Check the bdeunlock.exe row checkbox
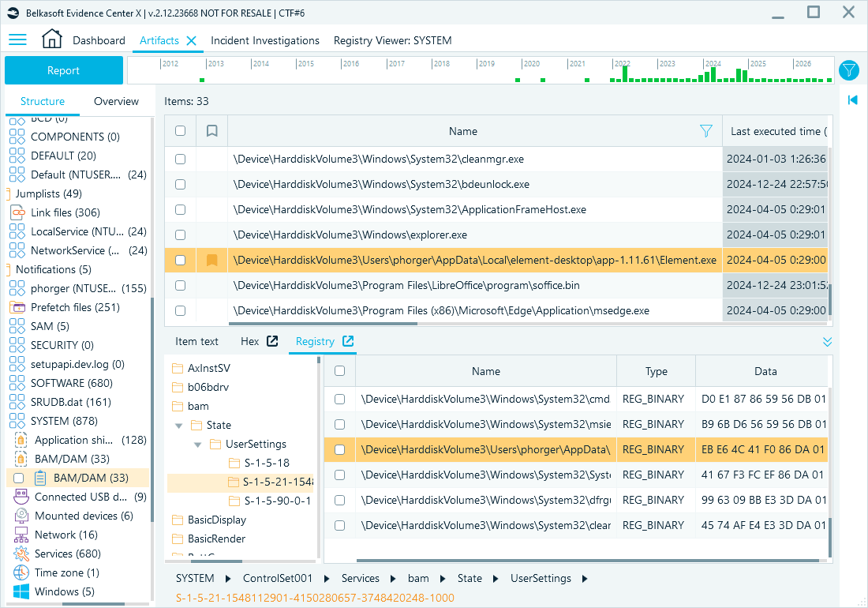The height and width of the screenshot is (608, 868). point(180,185)
